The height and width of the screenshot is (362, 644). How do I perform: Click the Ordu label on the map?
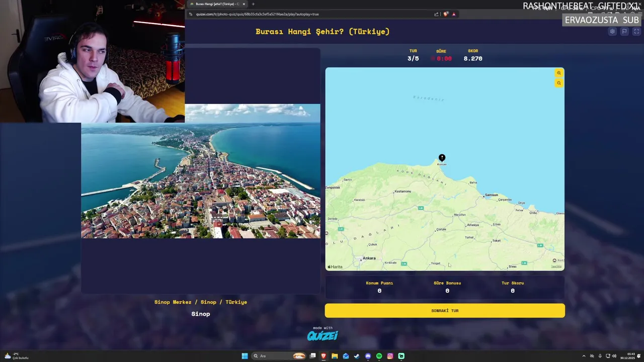(533, 213)
